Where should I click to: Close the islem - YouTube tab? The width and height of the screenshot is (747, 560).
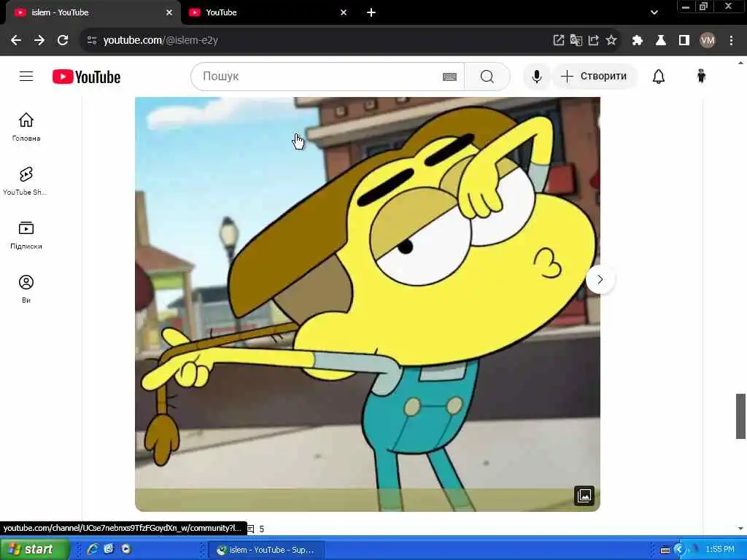pyautogui.click(x=169, y=12)
